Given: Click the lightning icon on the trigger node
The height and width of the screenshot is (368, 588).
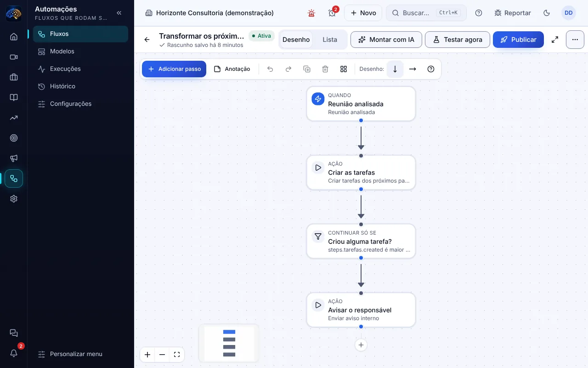Looking at the screenshot, I should point(318,99).
